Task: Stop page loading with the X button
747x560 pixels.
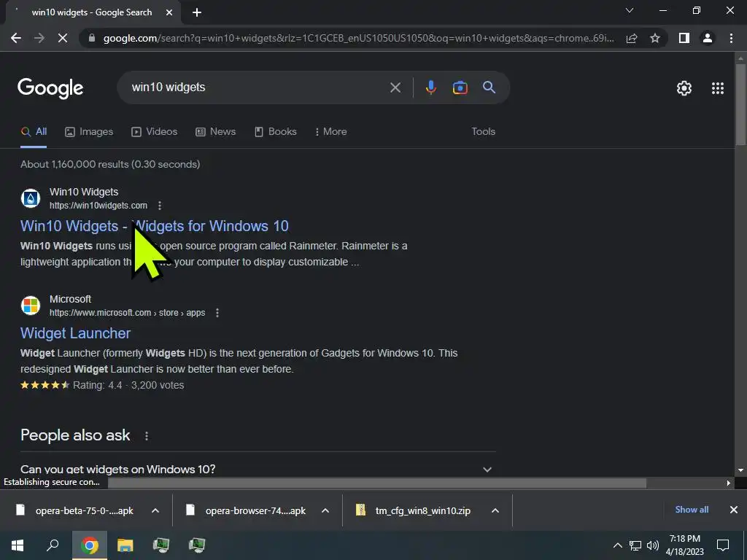Action: 63,38
